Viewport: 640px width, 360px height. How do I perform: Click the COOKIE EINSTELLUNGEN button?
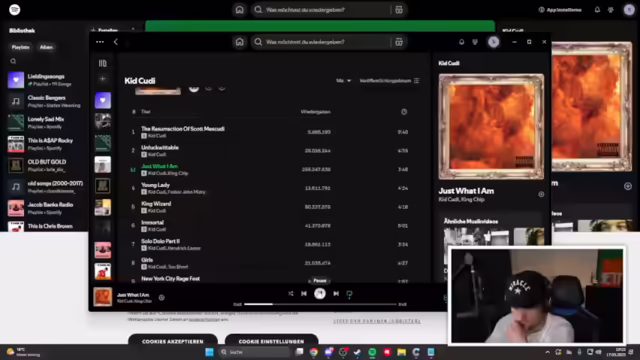271,340
